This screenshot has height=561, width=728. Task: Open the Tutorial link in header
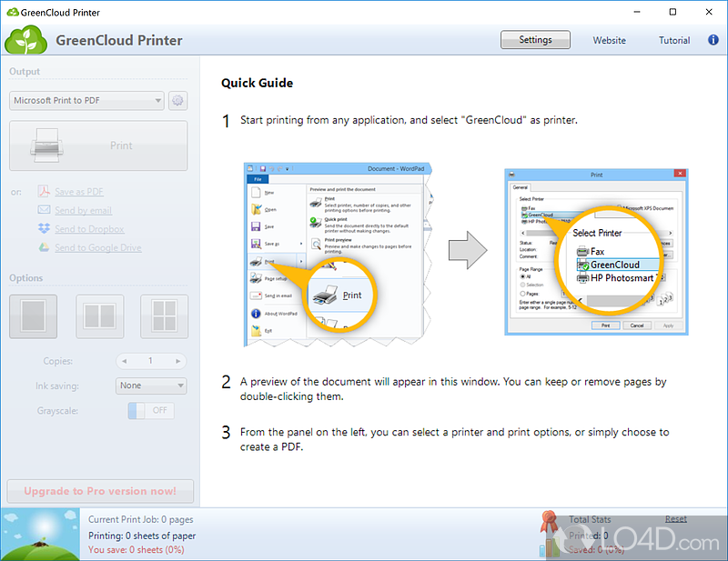674,40
